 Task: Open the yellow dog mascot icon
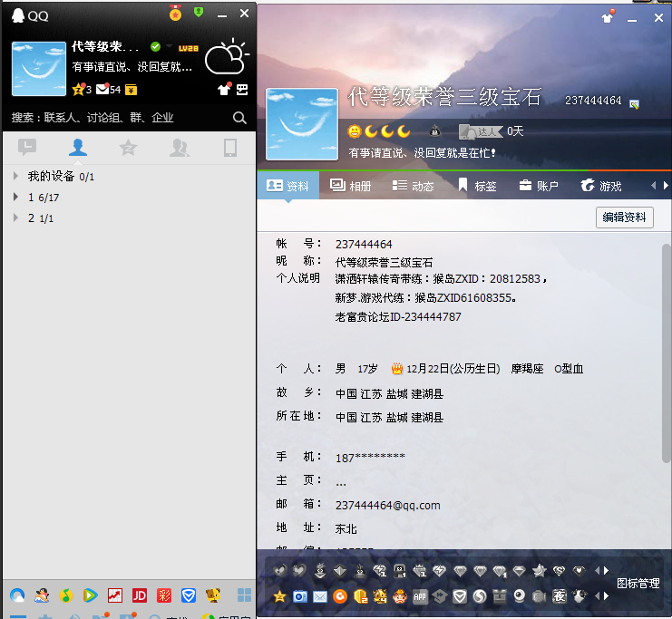[x=213, y=595]
